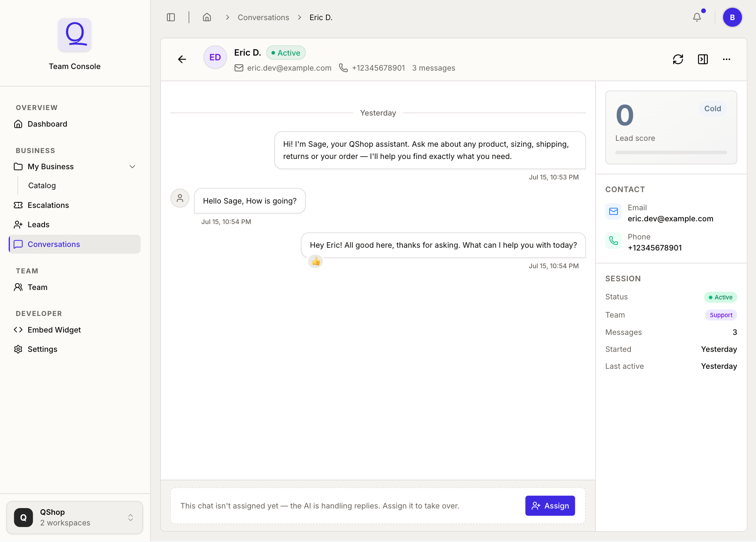Viewport: 756px width, 542px height.
Task: Click the Support team tag
Action: pos(721,315)
